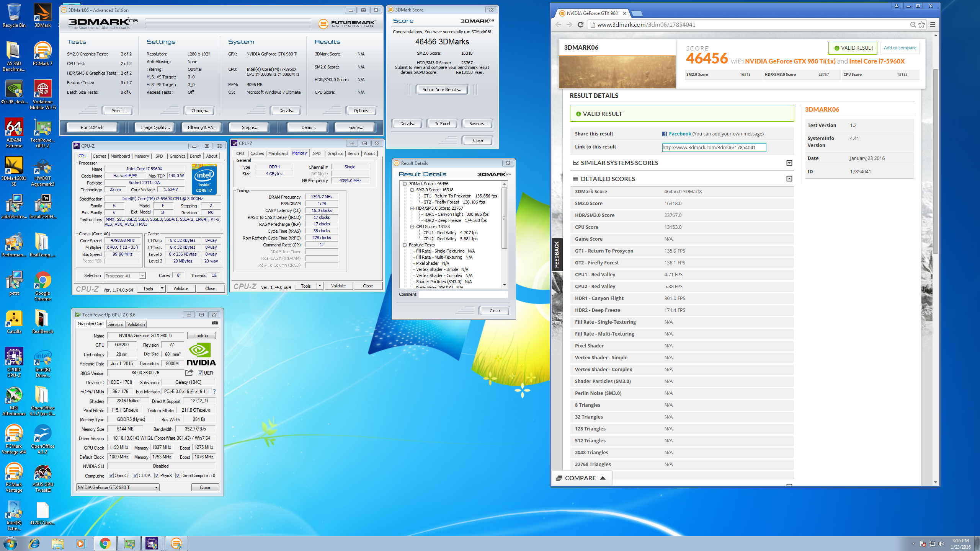Open Feedback side tab on 3dmark page
Image resolution: width=980 pixels, height=551 pixels.
coord(557,254)
